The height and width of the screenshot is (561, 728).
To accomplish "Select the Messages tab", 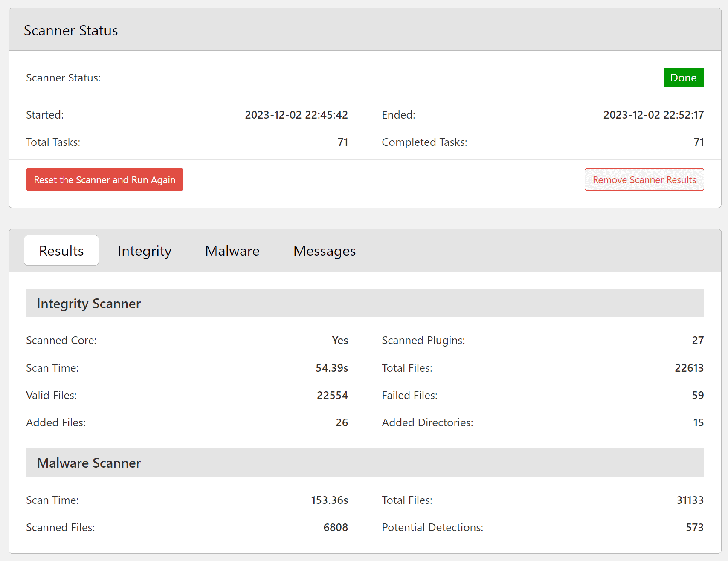I will pos(325,251).
